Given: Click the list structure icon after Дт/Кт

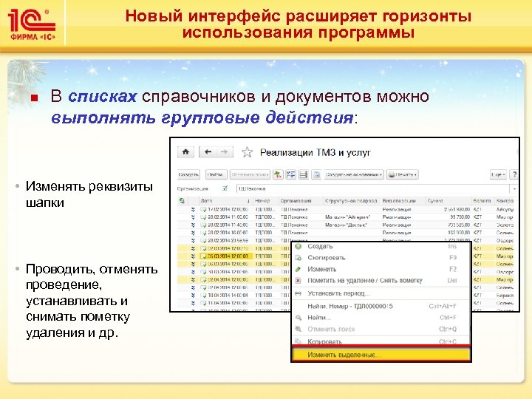Looking at the screenshot, I should coord(291,174).
